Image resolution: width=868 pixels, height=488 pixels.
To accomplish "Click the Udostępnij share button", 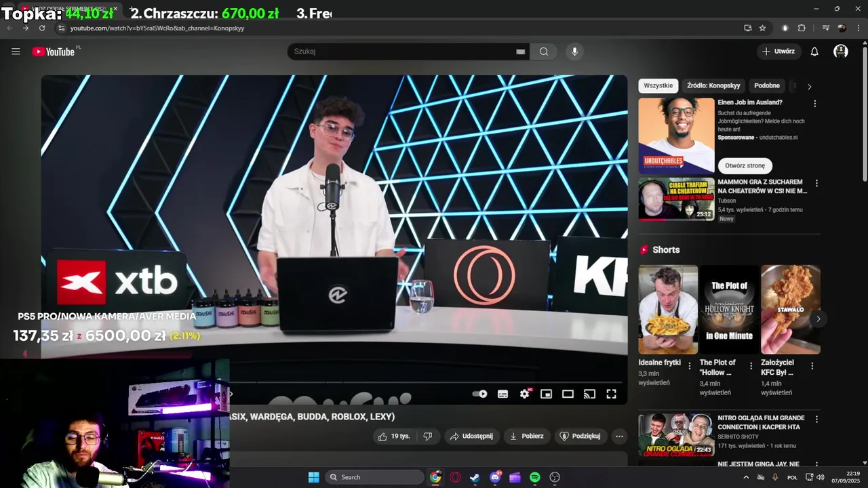I will pyautogui.click(x=471, y=436).
